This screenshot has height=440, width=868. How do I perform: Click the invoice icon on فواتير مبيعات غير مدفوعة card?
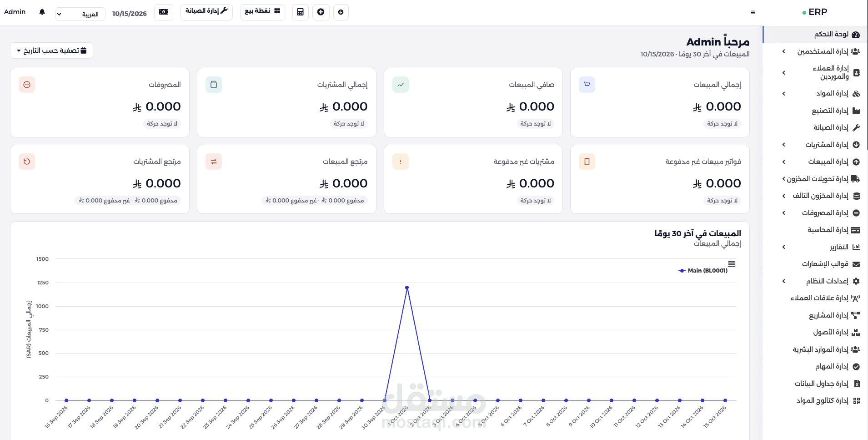[x=587, y=162]
